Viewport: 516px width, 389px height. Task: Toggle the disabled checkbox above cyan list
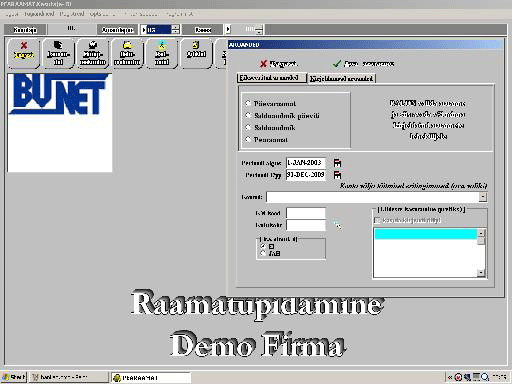(377, 220)
